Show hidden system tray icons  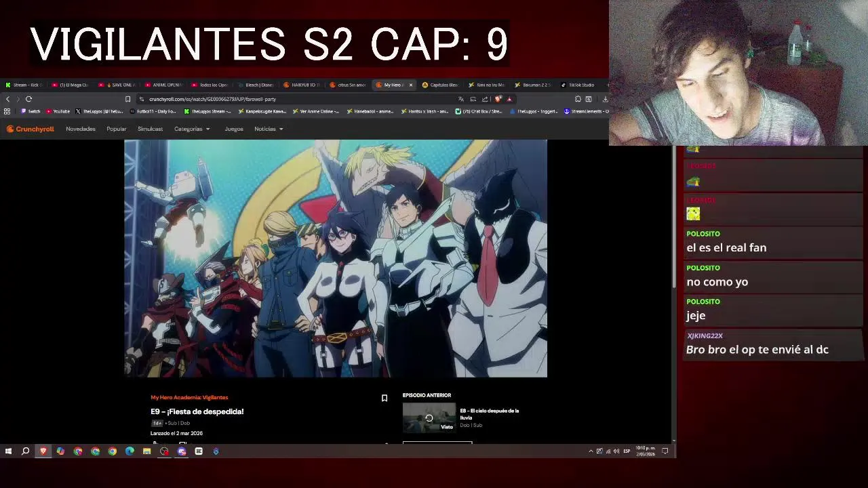[591, 451]
